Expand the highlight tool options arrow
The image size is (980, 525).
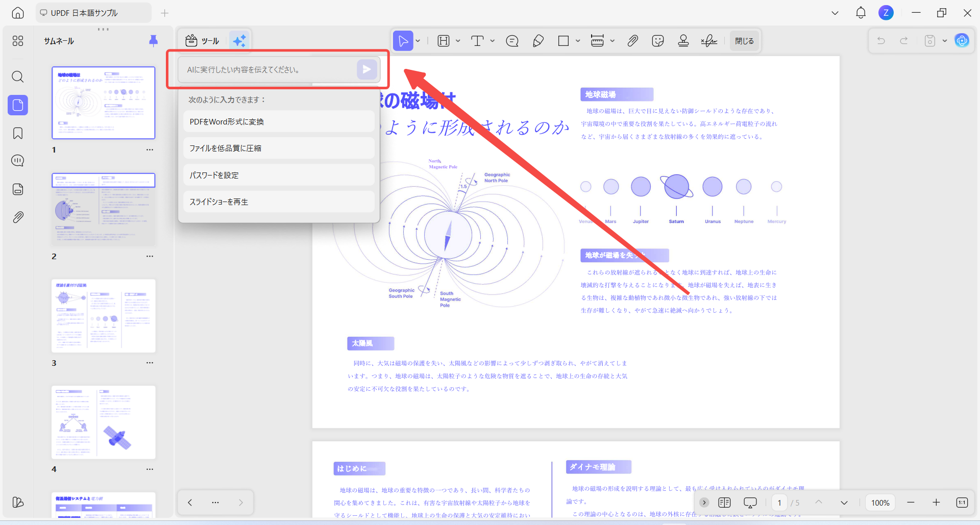pyautogui.click(x=458, y=41)
